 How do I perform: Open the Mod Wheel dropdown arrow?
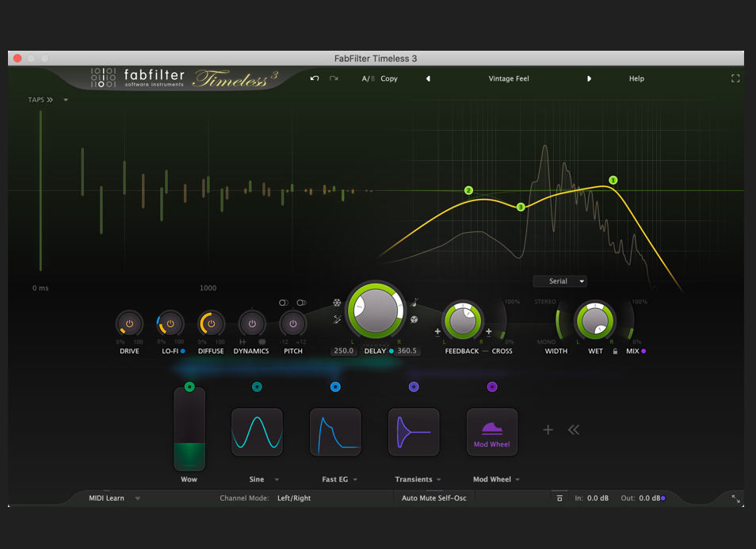point(517,479)
